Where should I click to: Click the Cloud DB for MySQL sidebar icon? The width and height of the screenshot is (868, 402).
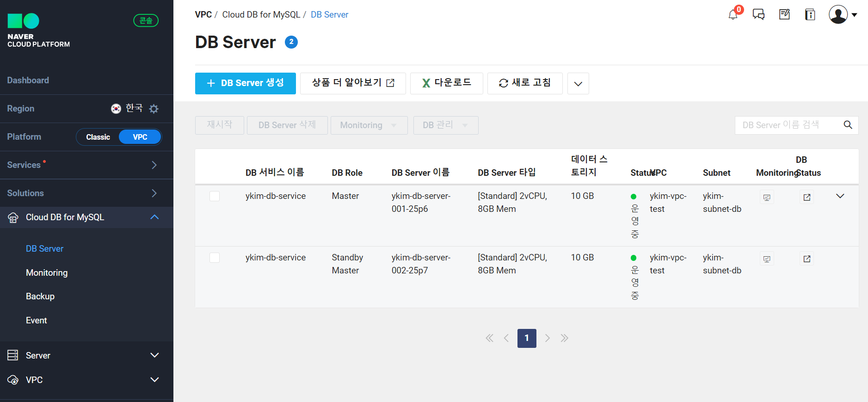(13, 217)
